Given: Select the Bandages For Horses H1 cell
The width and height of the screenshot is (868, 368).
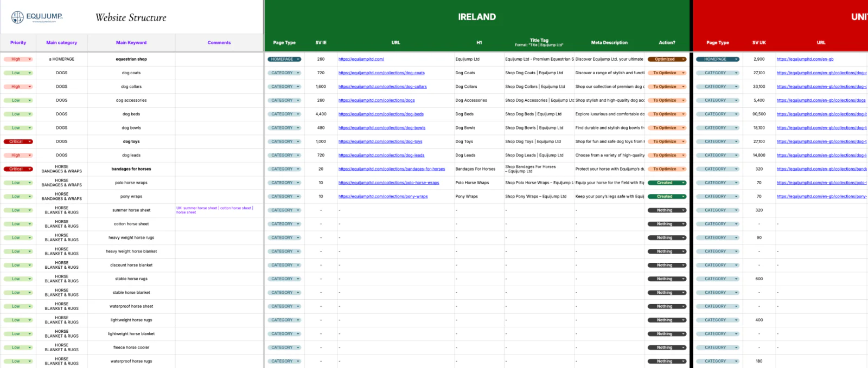Looking at the screenshot, I should 479,169.
